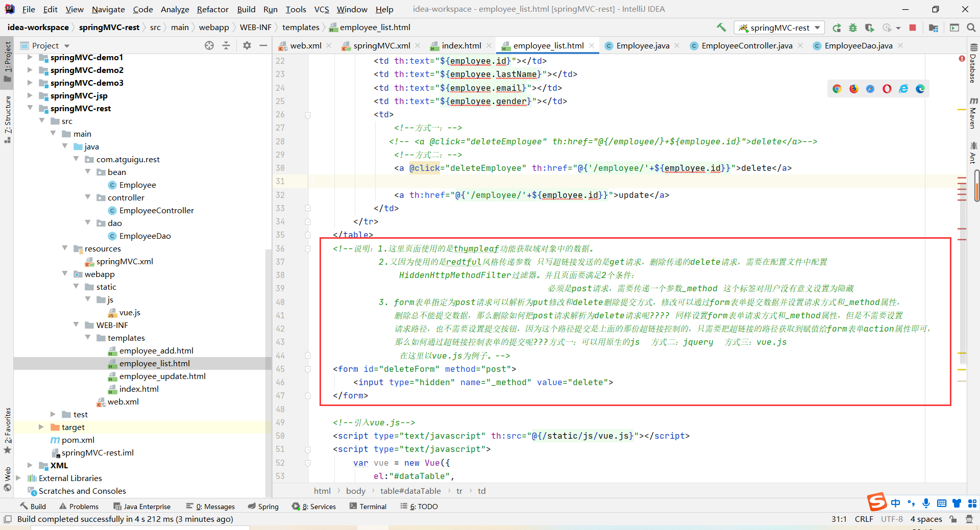Select employee_update.html in the tree
The width and height of the screenshot is (980, 530).
[x=162, y=376]
